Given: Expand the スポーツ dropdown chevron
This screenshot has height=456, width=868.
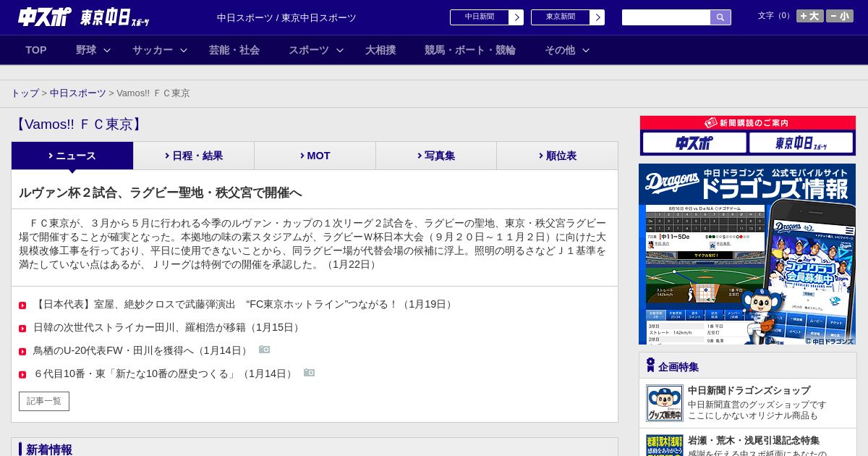Looking at the screenshot, I should (340, 50).
